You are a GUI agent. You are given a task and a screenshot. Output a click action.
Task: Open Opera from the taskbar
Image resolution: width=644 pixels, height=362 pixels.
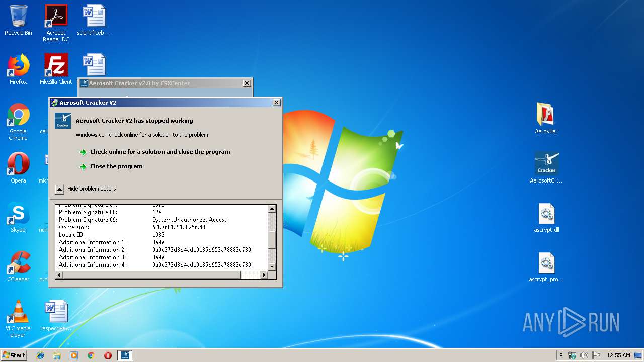click(108, 355)
